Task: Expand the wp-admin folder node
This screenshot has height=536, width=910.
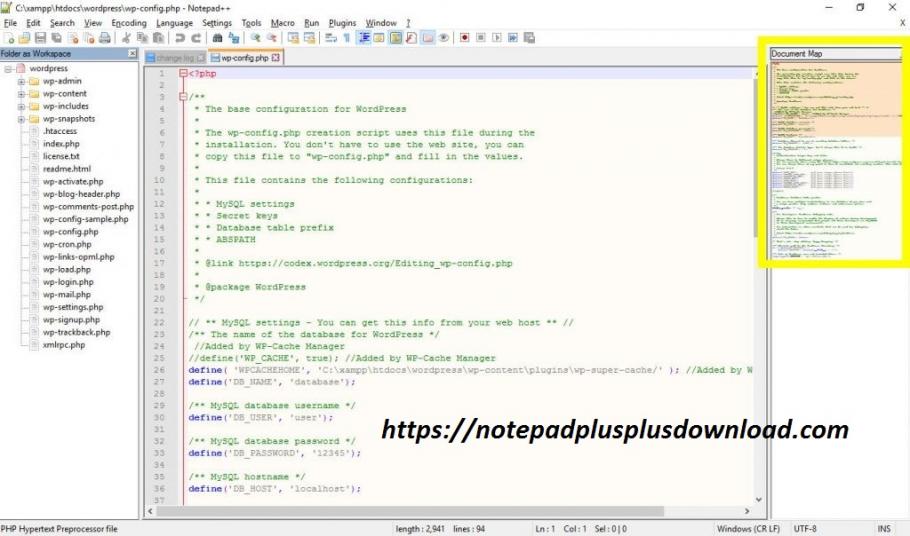Action: point(21,82)
